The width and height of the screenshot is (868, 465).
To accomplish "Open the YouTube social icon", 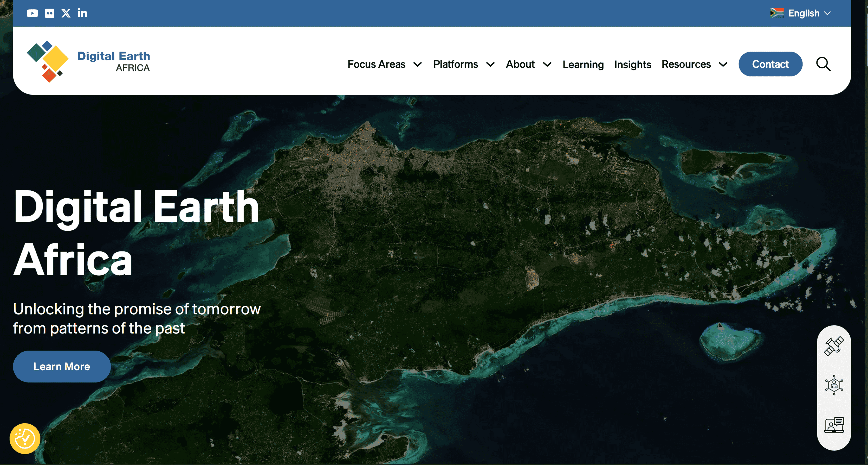I will point(32,13).
